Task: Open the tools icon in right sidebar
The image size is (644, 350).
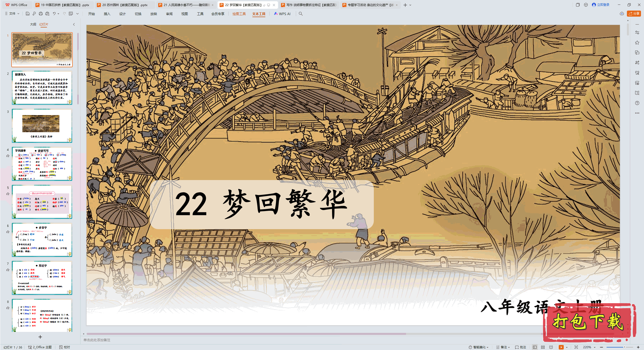Action: coord(637,63)
